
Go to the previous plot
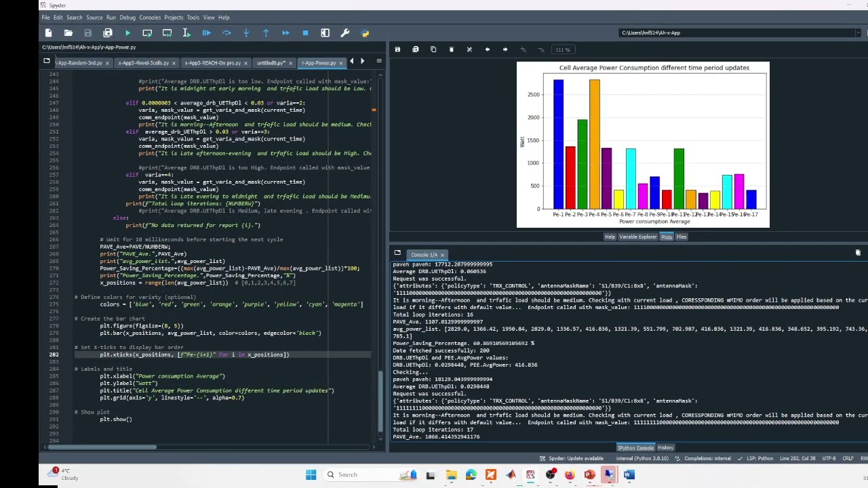tap(487, 49)
